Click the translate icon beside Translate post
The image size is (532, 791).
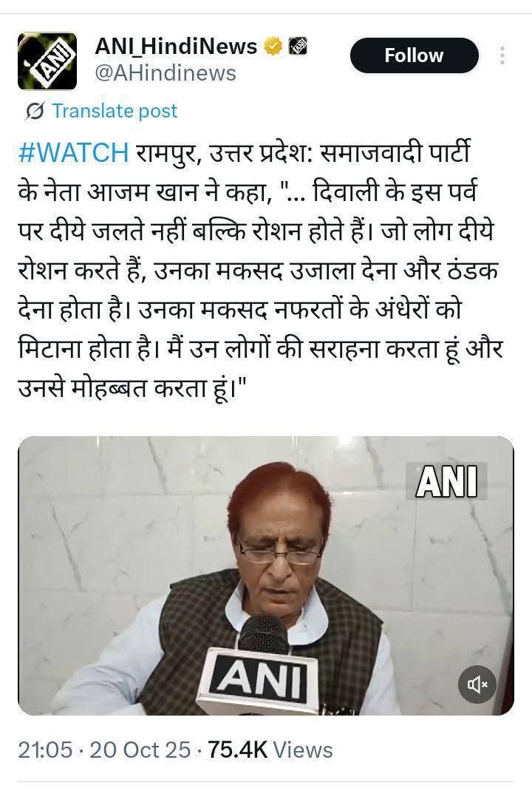pos(35,111)
